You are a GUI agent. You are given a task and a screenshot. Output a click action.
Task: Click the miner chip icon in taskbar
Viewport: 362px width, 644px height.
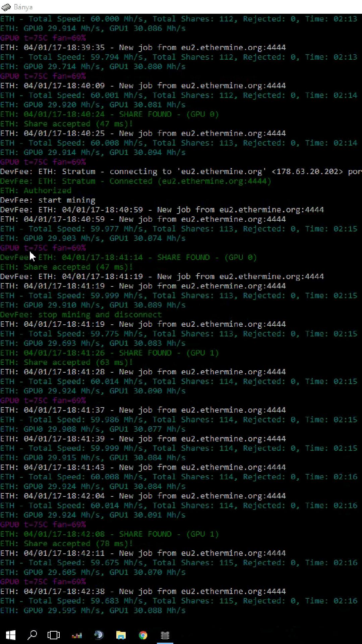click(165, 635)
